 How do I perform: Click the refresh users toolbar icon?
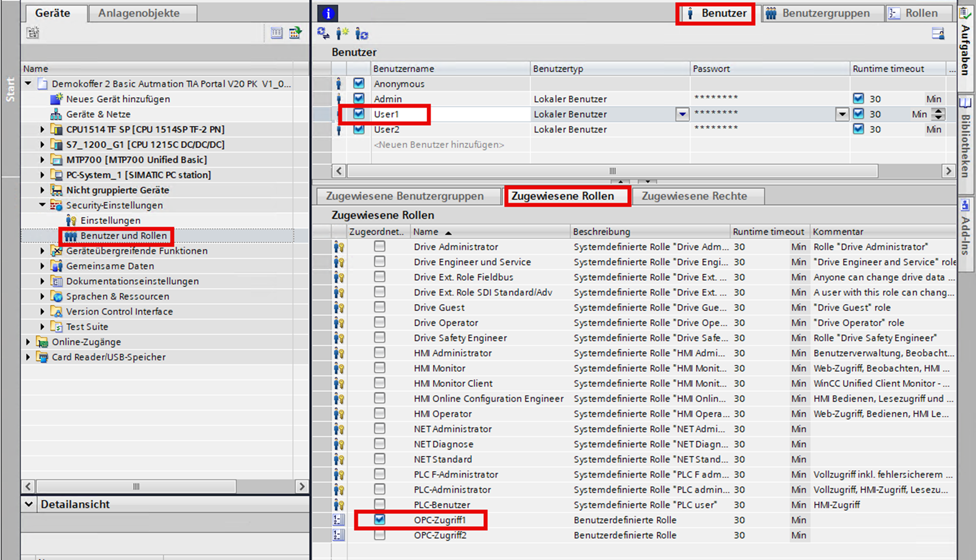point(362,34)
